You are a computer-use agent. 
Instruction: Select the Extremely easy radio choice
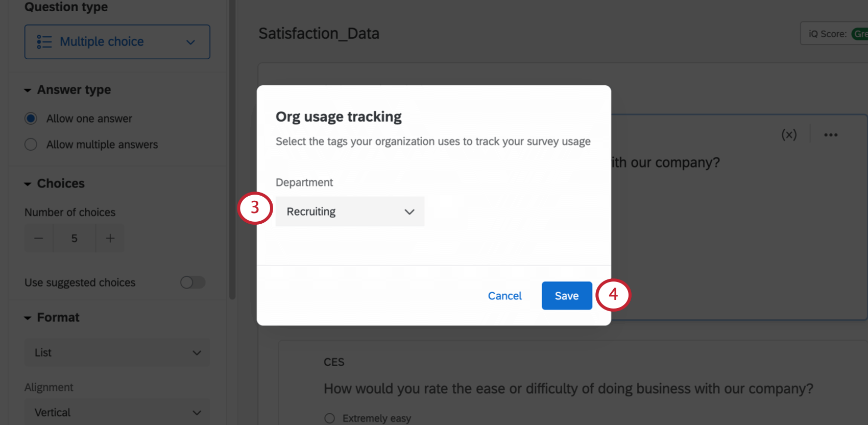[x=330, y=418]
